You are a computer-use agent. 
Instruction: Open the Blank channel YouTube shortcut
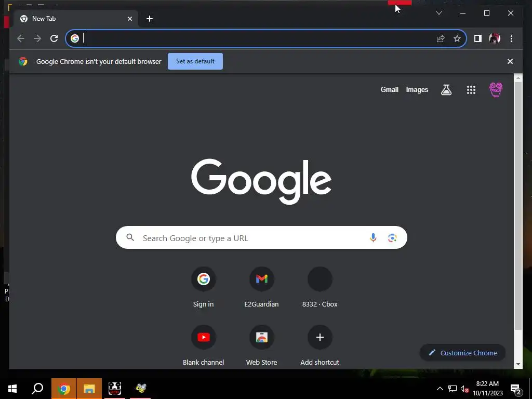[x=204, y=345]
